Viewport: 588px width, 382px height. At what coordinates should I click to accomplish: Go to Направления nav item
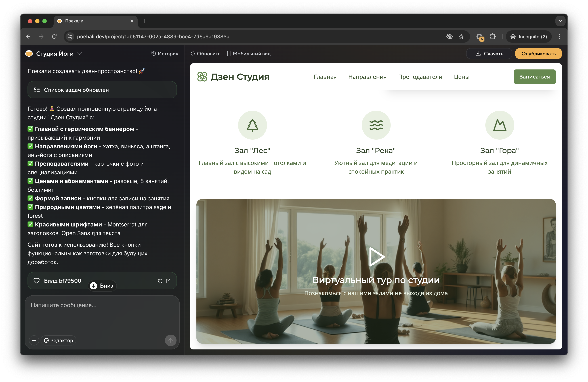pyautogui.click(x=367, y=77)
